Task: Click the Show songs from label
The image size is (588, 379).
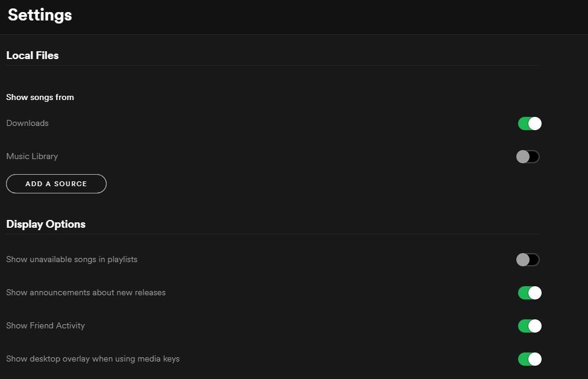Action: 40,97
